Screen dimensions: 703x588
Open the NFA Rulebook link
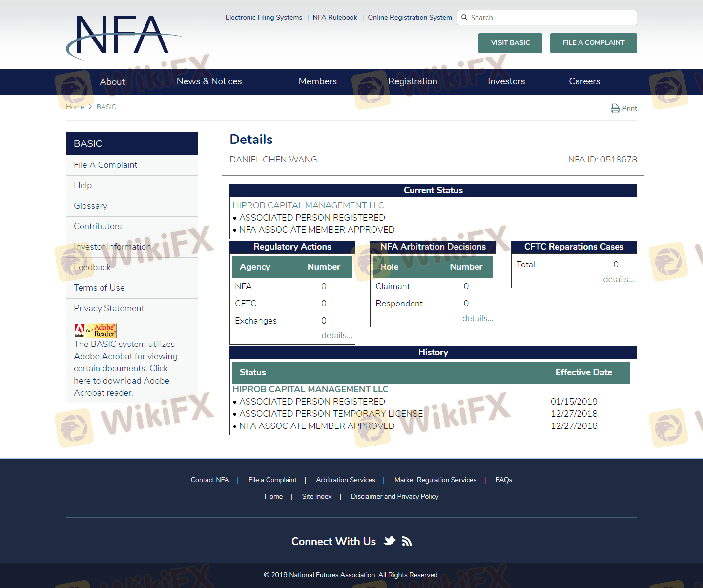coord(335,17)
